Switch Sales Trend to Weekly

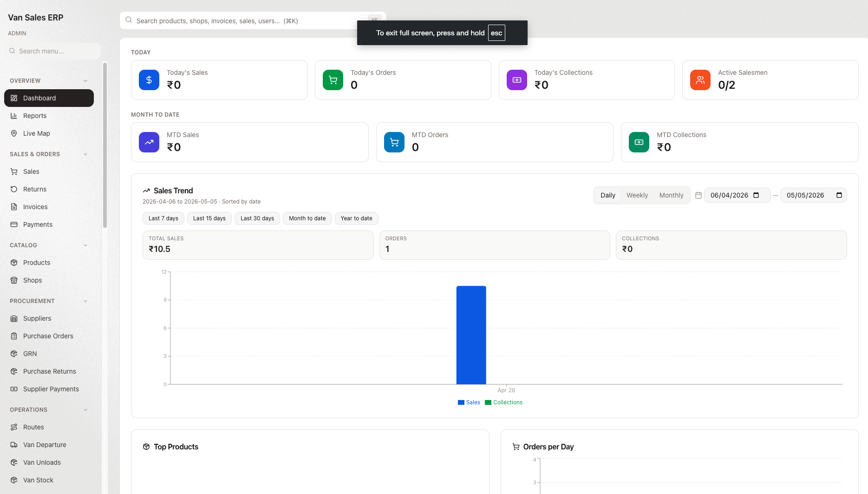[637, 195]
